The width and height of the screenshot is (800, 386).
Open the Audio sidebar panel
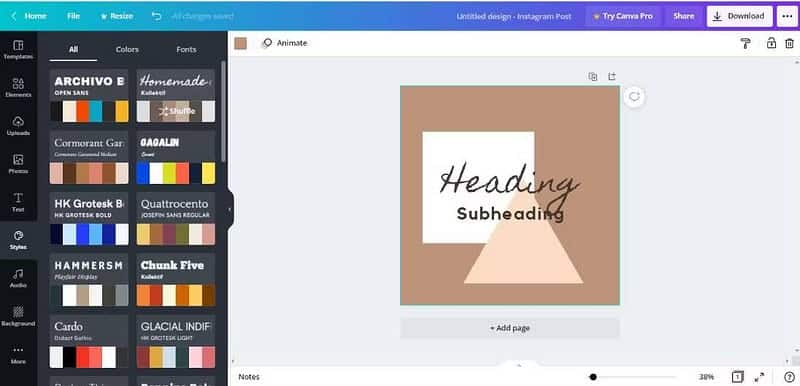18,278
